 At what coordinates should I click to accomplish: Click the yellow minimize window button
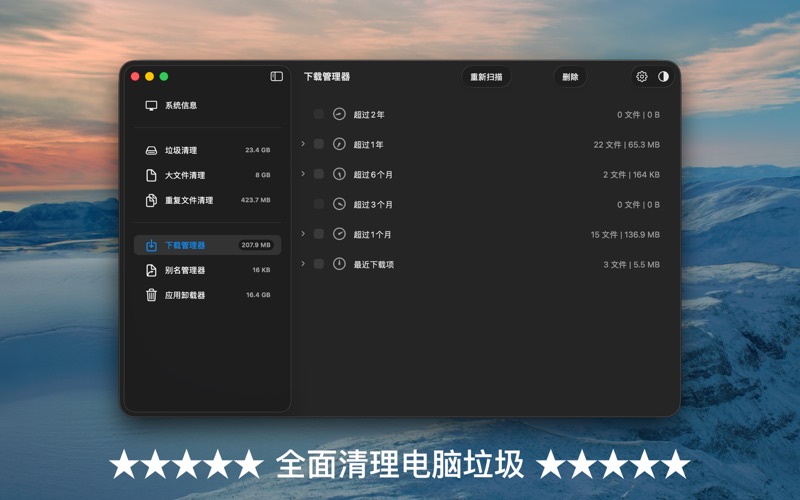(x=149, y=77)
